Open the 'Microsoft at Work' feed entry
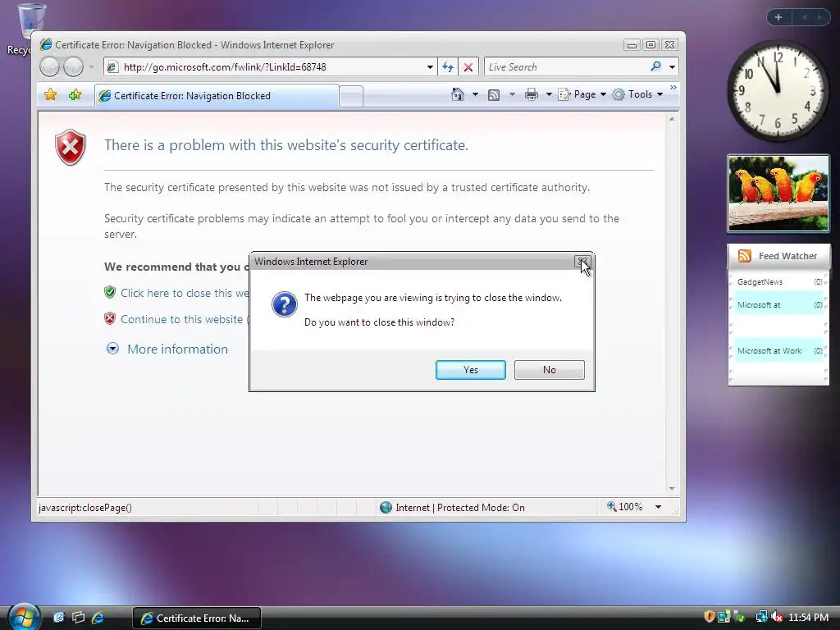This screenshot has height=630, width=840. 779,351
